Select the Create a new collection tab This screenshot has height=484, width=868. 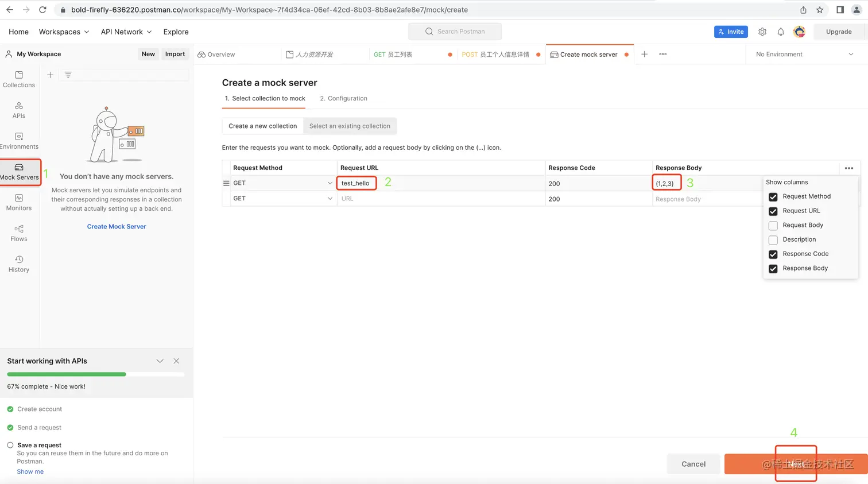pyautogui.click(x=263, y=126)
